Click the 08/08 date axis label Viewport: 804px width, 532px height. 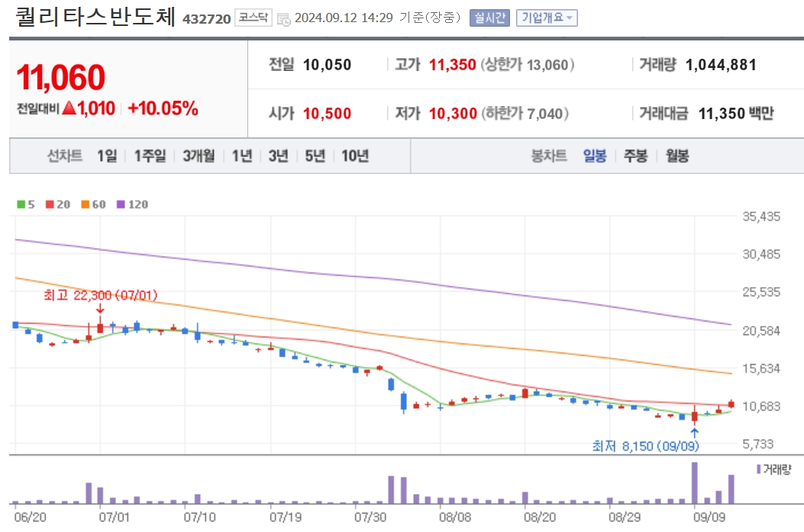point(455,517)
